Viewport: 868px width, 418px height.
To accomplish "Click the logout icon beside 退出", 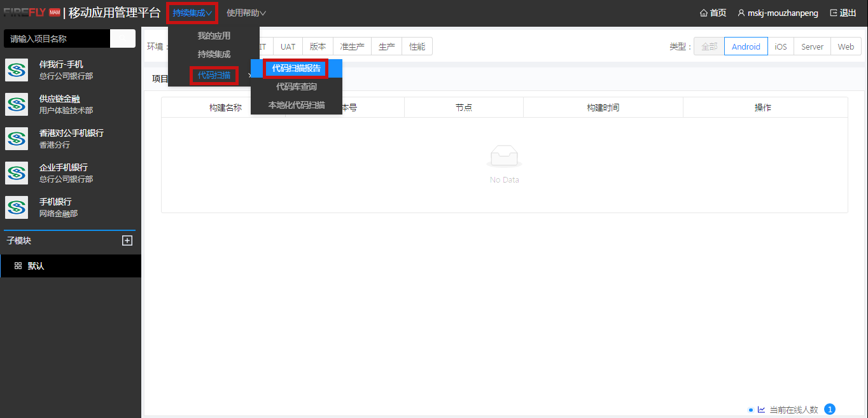I will (834, 13).
